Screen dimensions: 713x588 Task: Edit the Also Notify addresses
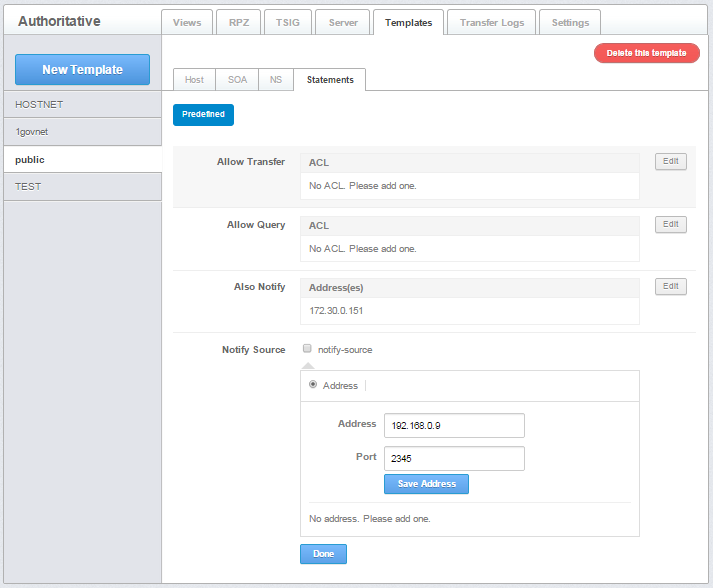pos(670,287)
